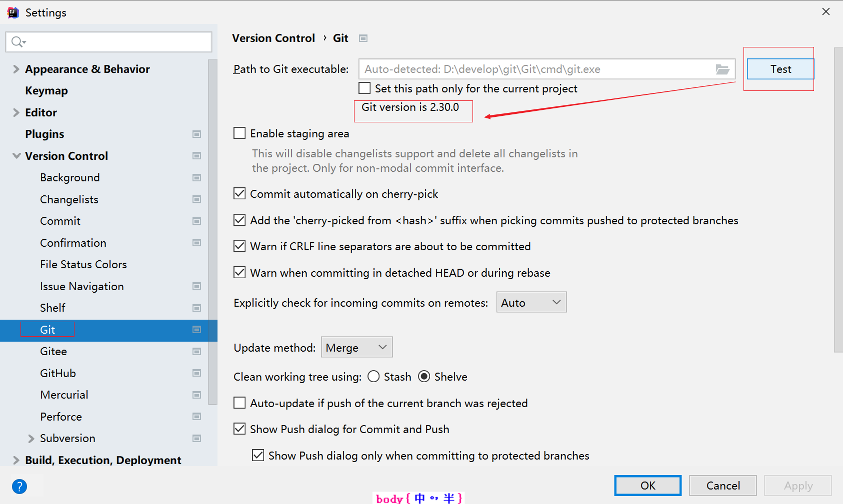Click the search magnifier icon in settings
Image resolution: width=843 pixels, height=504 pixels.
pos(18,42)
